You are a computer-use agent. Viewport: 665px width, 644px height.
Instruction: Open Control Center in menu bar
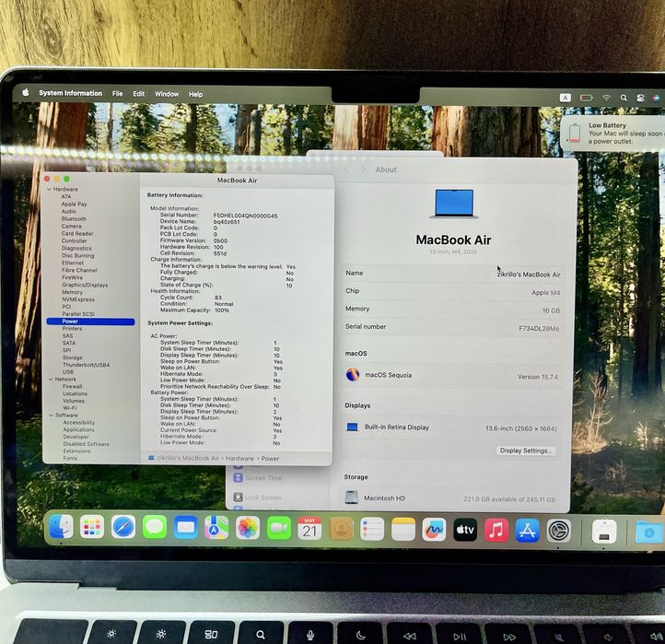[640, 98]
